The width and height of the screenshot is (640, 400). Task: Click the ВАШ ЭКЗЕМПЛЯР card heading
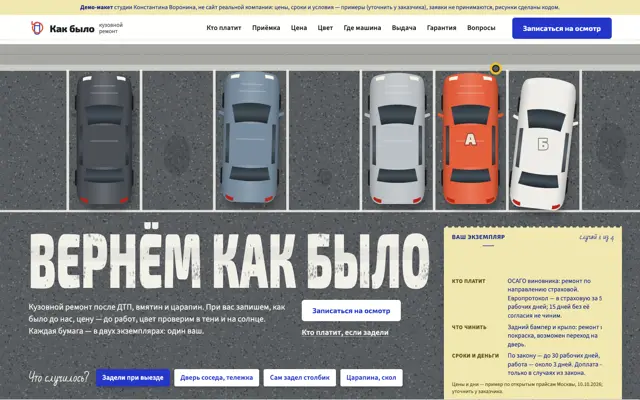[x=478, y=237]
